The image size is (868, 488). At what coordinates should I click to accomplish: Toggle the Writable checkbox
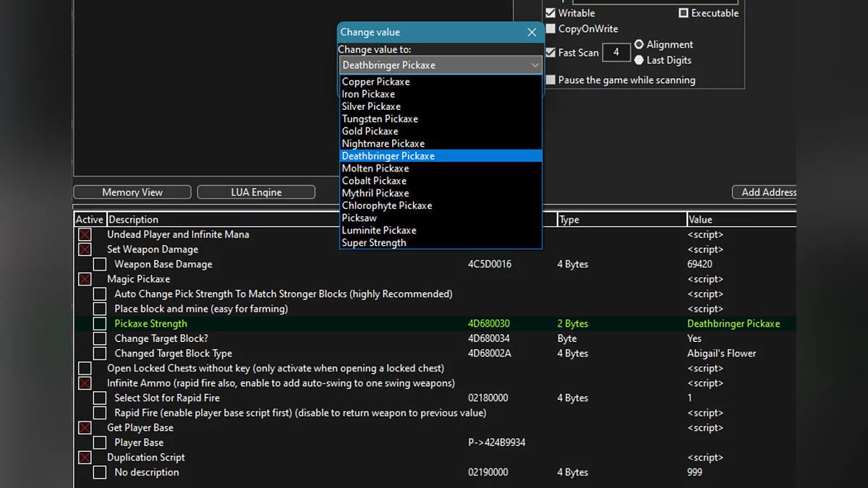[x=551, y=13]
